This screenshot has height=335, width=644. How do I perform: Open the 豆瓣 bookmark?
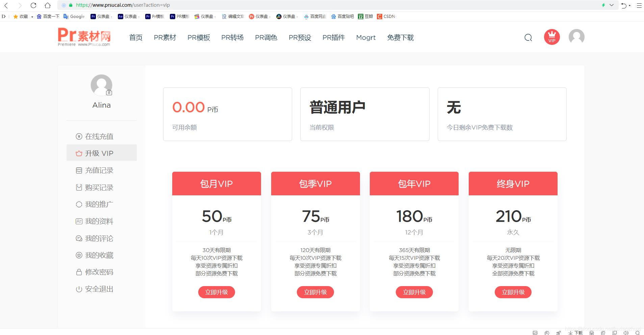coord(365,16)
